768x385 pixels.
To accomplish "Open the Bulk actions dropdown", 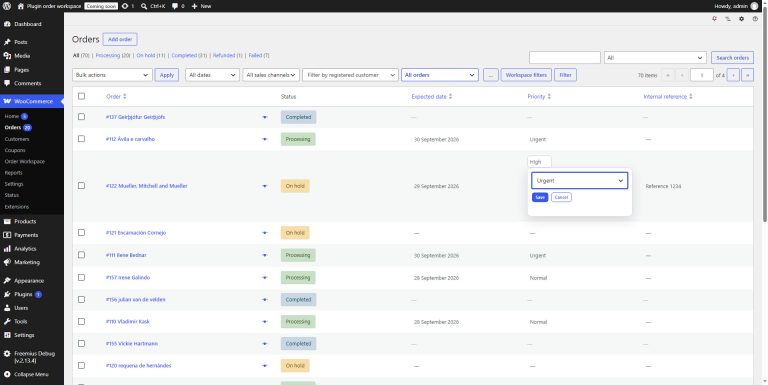I will pos(112,75).
